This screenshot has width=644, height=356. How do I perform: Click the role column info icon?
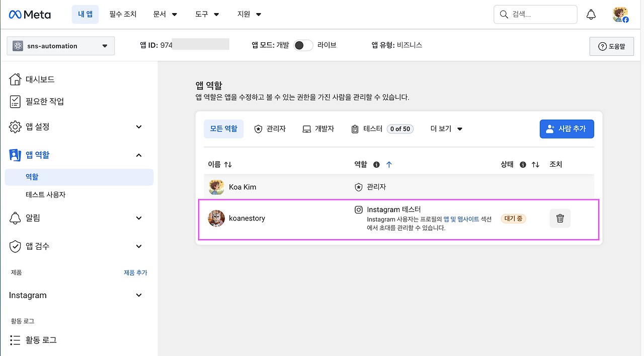(x=376, y=165)
